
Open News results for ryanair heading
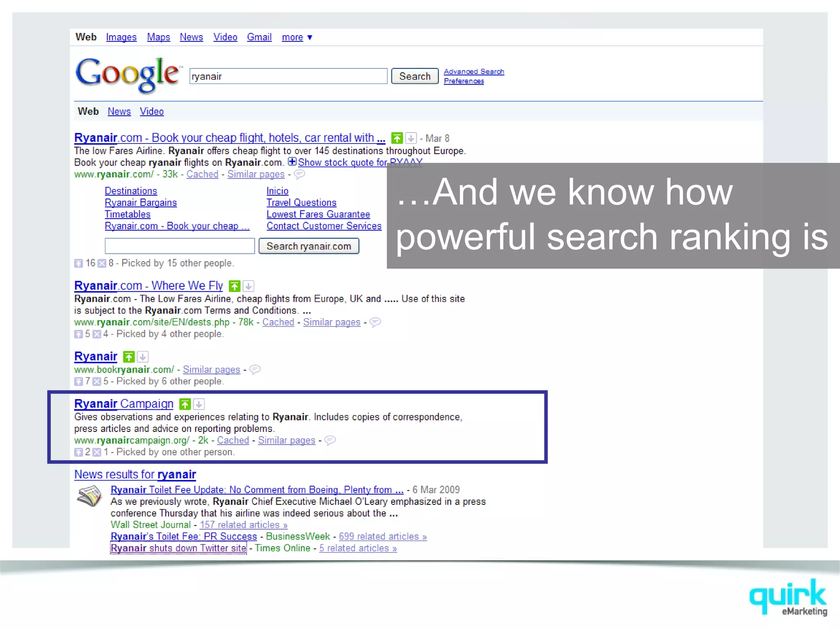pyautogui.click(x=135, y=475)
